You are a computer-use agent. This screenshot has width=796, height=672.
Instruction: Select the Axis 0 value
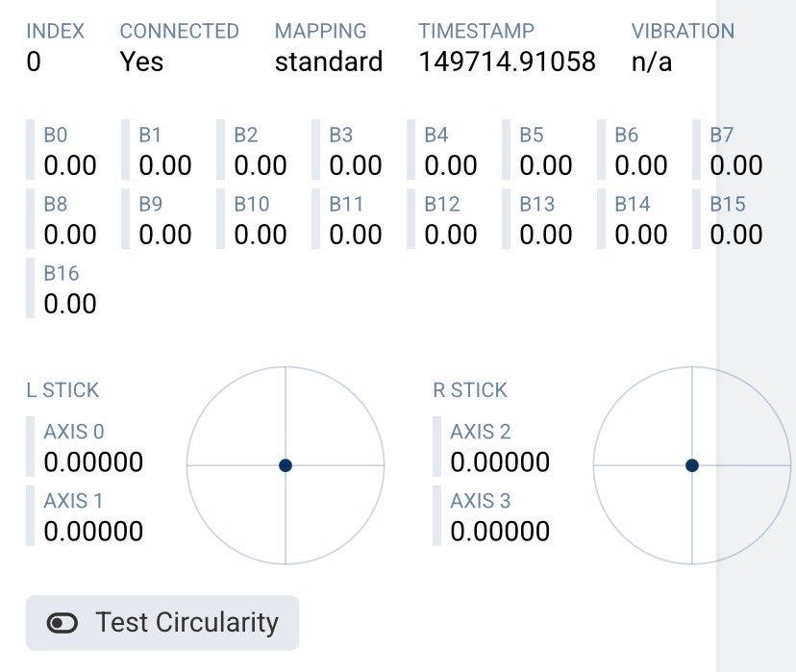click(x=93, y=462)
